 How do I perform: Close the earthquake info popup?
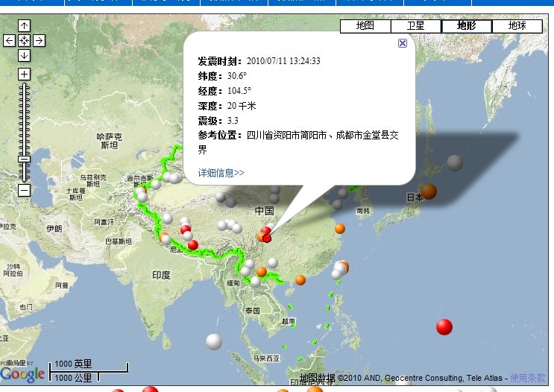pyautogui.click(x=403, y=43)
